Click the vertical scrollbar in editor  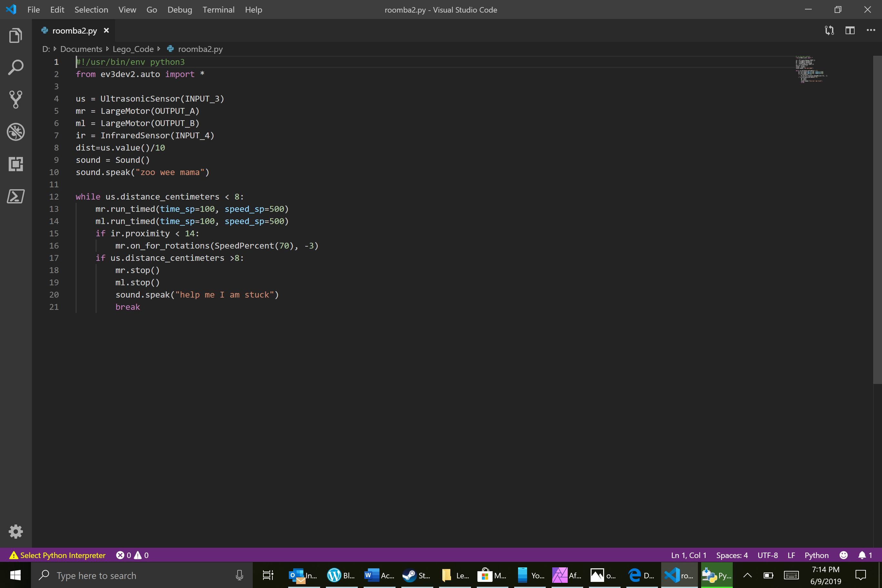click(x=877, y=220)
